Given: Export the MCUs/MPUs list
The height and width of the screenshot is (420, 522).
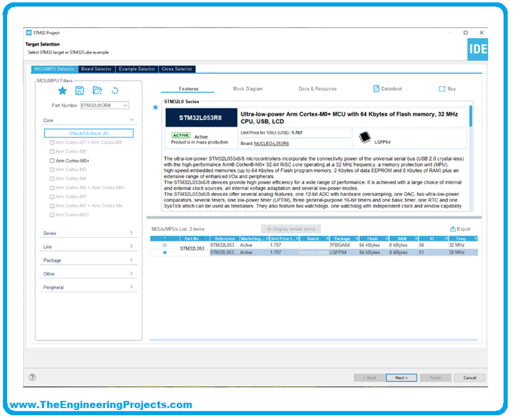Looking at the screenshot, I should point(460,229).
